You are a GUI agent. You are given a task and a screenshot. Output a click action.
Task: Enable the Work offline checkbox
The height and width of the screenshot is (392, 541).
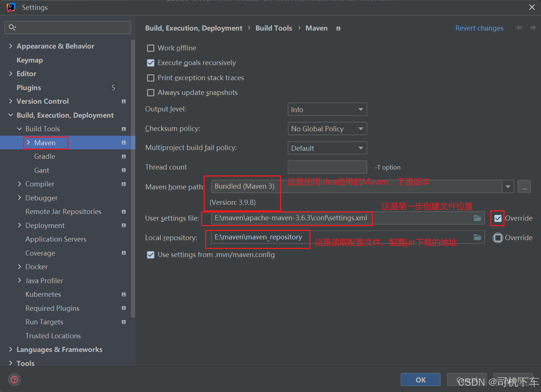(x=151, y=48)
